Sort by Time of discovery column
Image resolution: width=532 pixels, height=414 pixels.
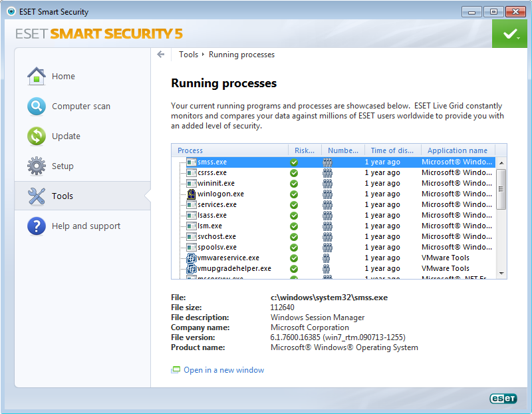pyautogui.click(x=392, y=150)
